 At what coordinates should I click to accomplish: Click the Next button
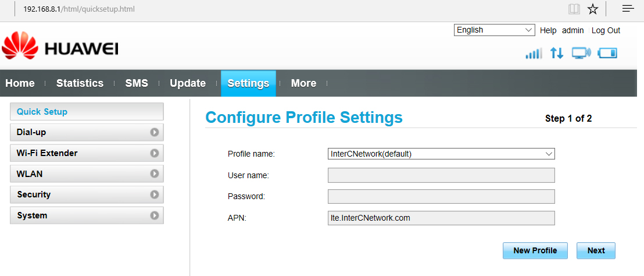(x=596, y=250)
